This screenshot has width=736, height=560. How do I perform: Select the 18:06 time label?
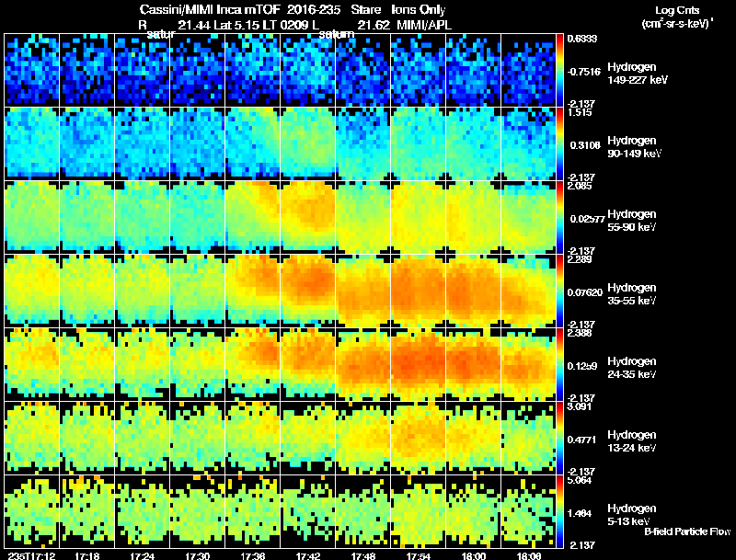coord(528,555)
